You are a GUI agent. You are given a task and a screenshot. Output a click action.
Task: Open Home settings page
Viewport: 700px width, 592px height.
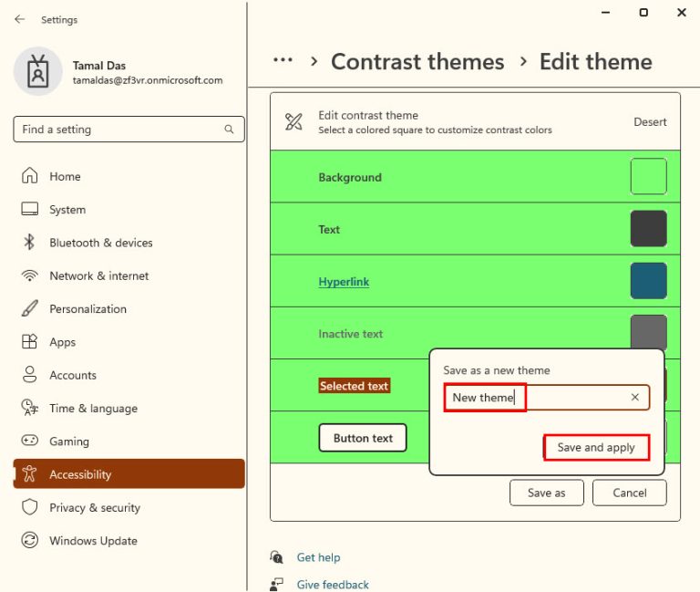(129, 176)
